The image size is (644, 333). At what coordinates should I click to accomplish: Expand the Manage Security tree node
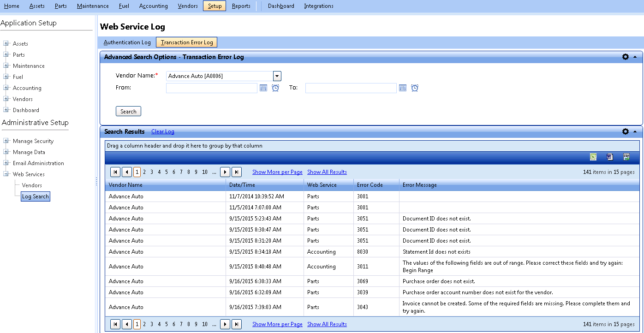click(6, 141)
